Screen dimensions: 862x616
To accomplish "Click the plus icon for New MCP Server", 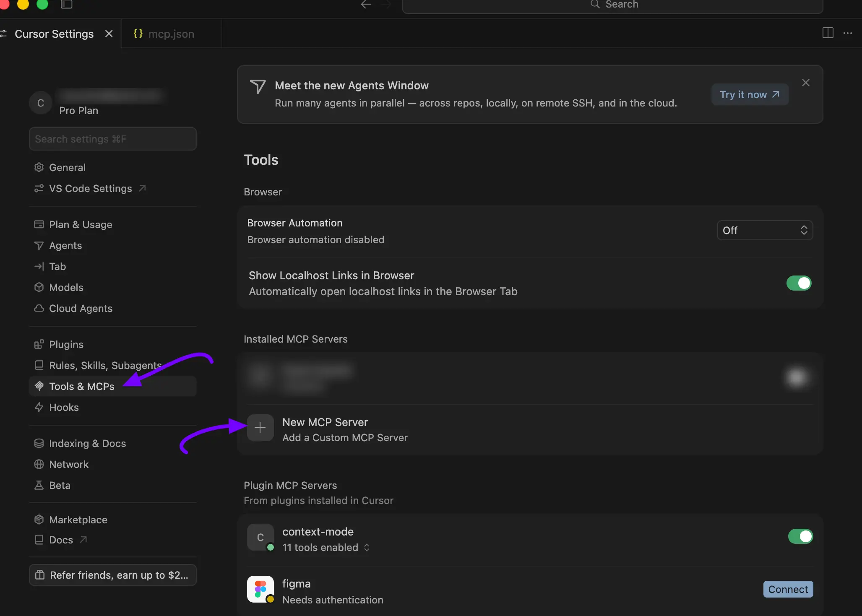I will tap(260, 428).
